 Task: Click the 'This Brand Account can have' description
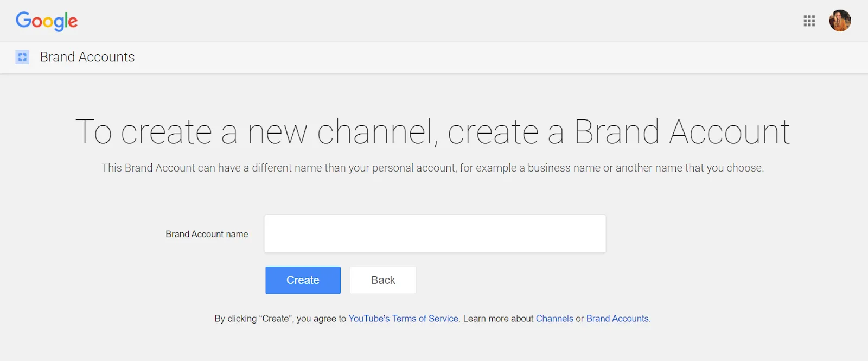click(x=433, y=168)
